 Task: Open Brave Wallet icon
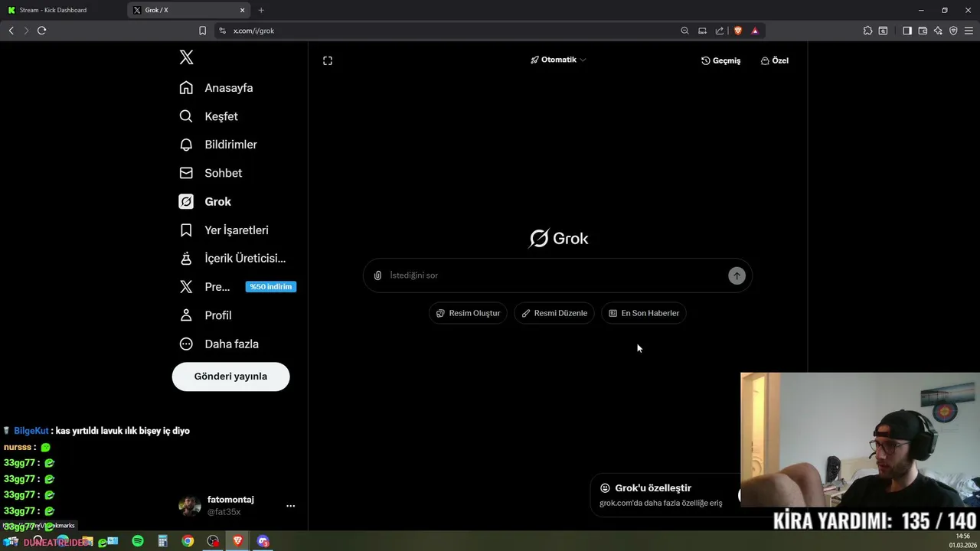click(923, 31)
